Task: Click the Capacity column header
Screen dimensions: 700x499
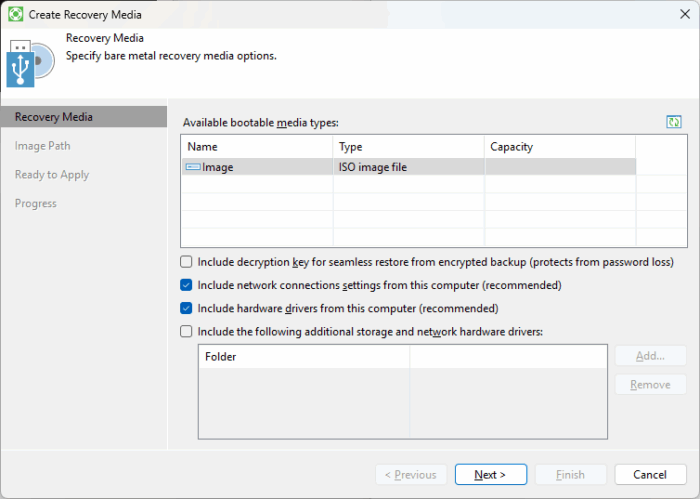Action: 560,147
